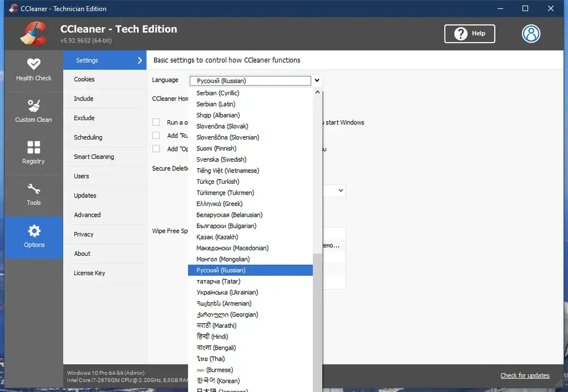Screen dimensions: 568x392
Task: Click the CCleaner logo in header
Action: 34,33
